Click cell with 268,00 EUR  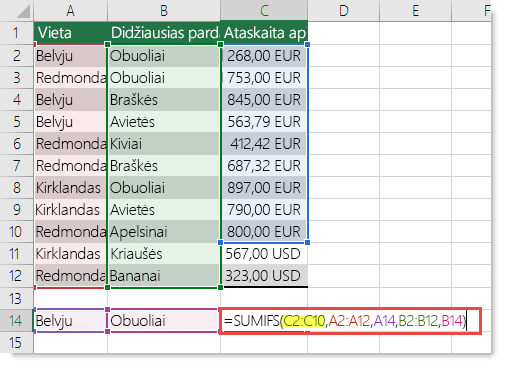click(264, 56)
